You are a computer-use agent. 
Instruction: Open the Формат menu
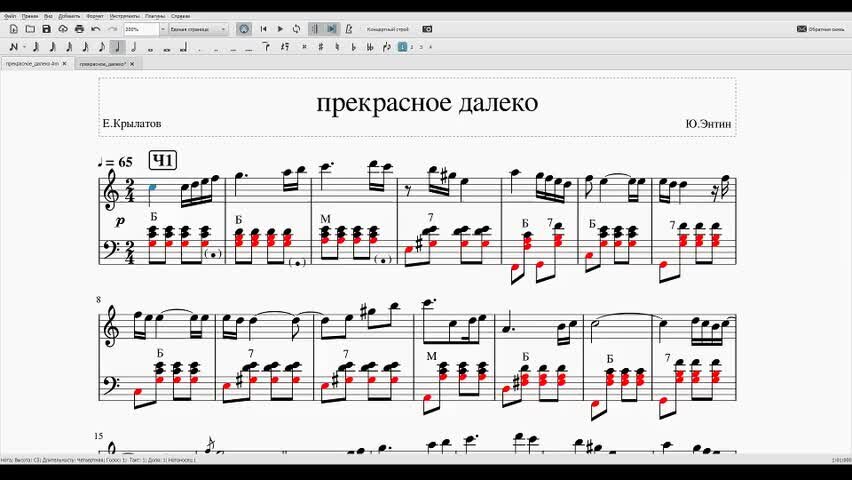(95, 16)
